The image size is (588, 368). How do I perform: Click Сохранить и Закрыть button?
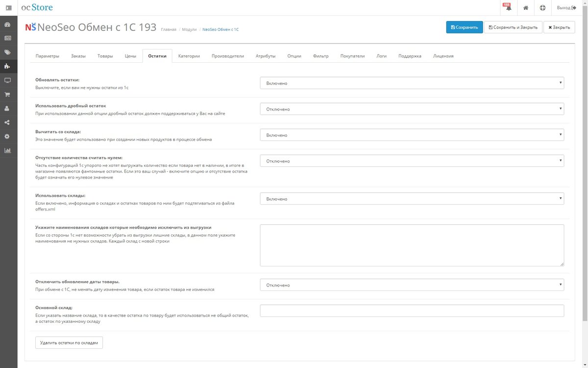pos(513,27)
